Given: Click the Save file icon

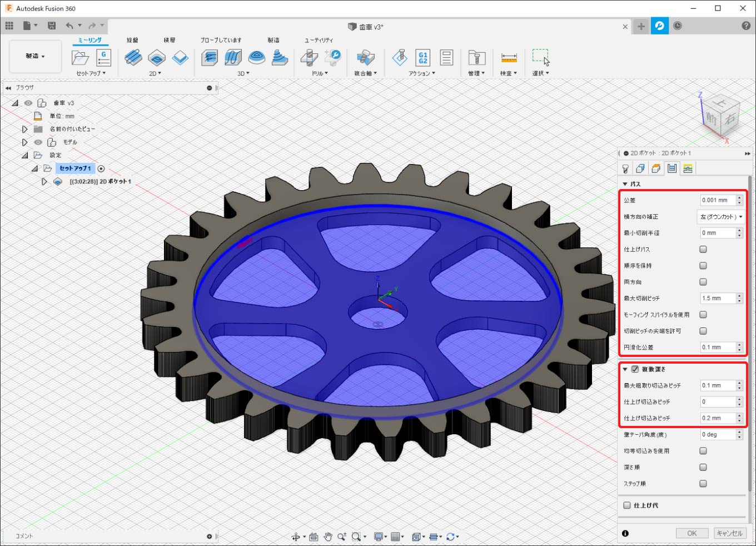Looking at the screenshot, I should pos(52,26).
